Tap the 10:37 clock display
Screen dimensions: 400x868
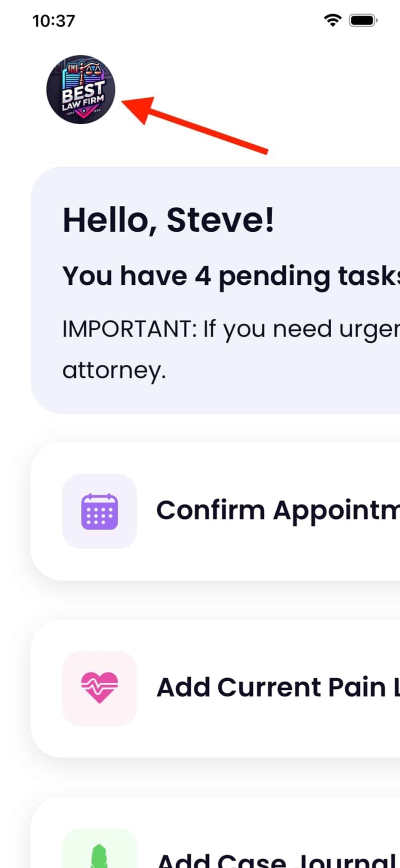[53, 20]
